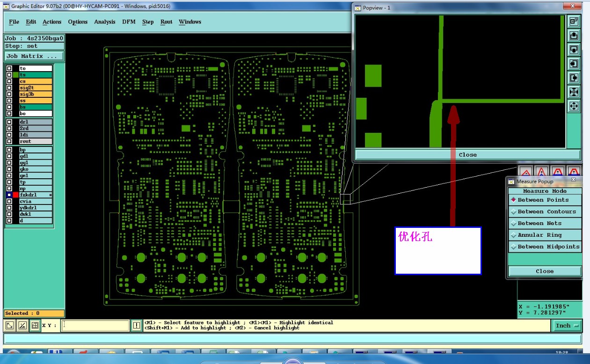This screenshot has width=590, height=364.
Task: Click the Measure Mode heading text
Action: pos(545,191)
